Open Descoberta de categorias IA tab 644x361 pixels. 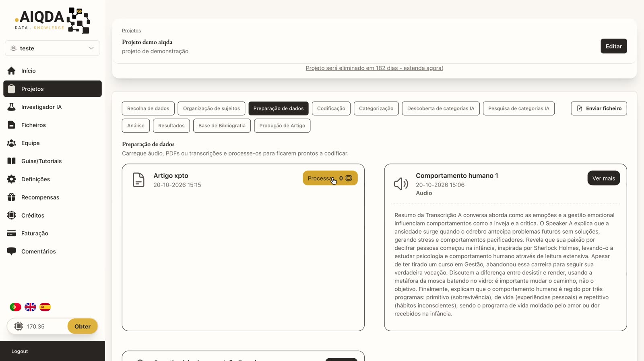click(x=441, y=108)
